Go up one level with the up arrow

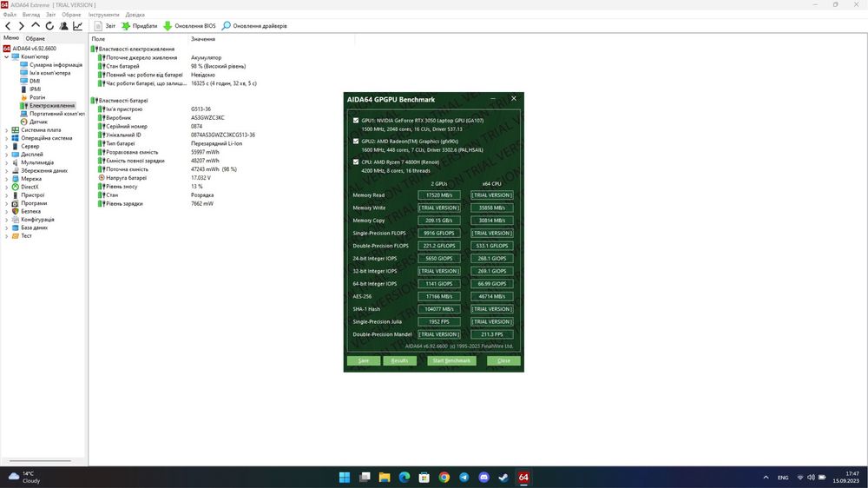[x=36, y=25]
